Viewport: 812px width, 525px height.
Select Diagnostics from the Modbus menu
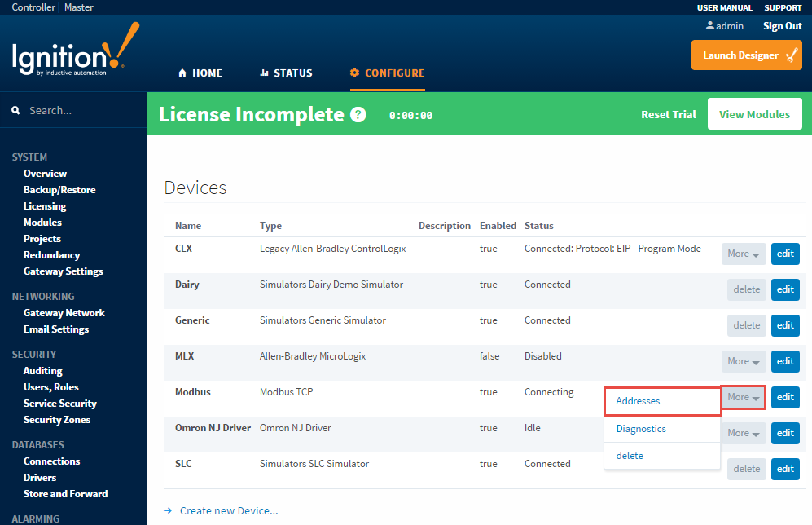(641, 428)
